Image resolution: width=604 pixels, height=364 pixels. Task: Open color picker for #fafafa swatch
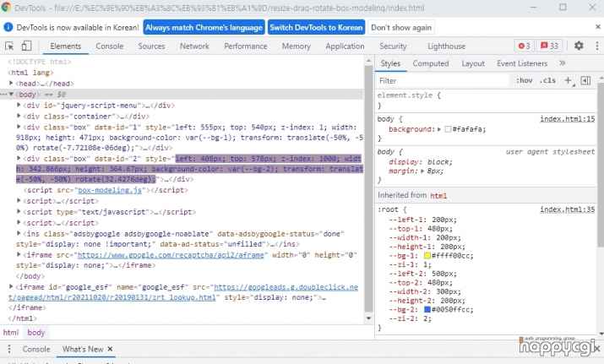click(x=448, y=129)
